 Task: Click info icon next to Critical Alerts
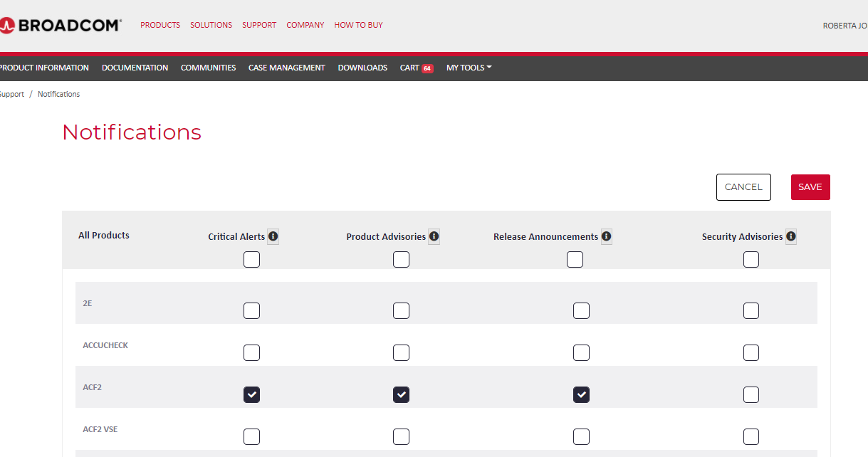point(273,236)
